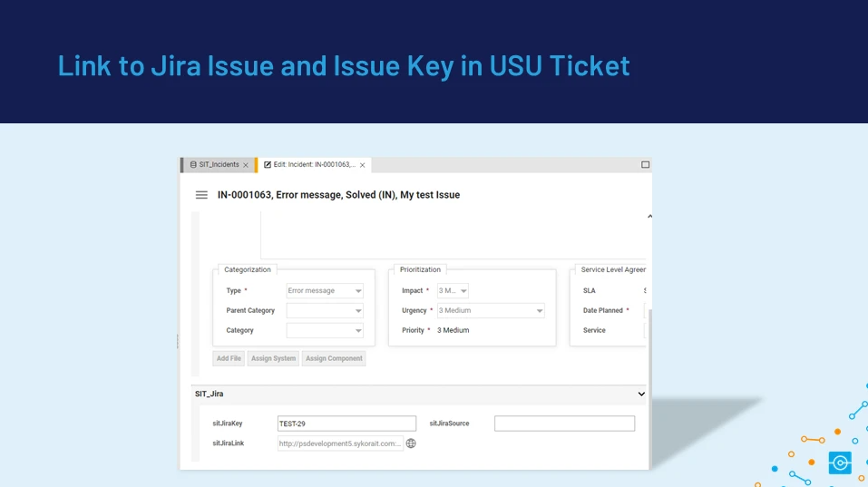Screen dimensions: 868x487
Task: Click the scroll-up arrow in description area
Action: coord(649,217)
